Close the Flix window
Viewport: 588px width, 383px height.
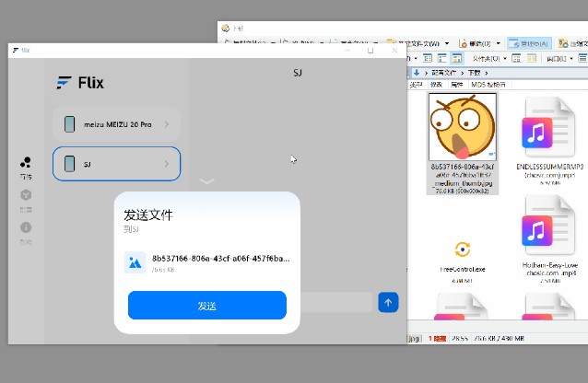394,51
